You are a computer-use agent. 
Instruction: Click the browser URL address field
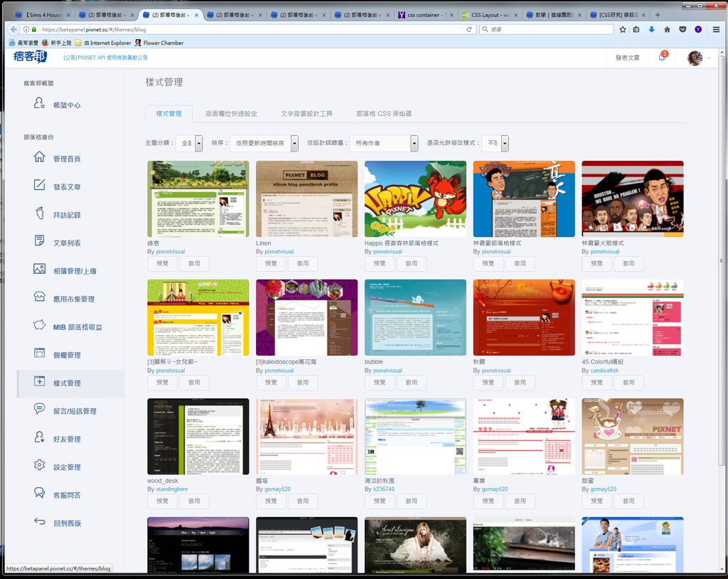251,29
